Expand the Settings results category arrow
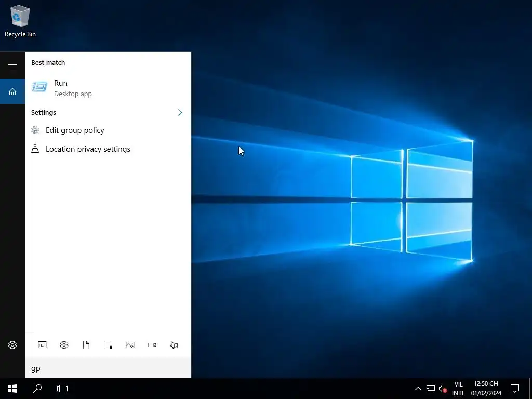This screenshot has width=532, height=399. pyautogui.click(x=180, y=113)
